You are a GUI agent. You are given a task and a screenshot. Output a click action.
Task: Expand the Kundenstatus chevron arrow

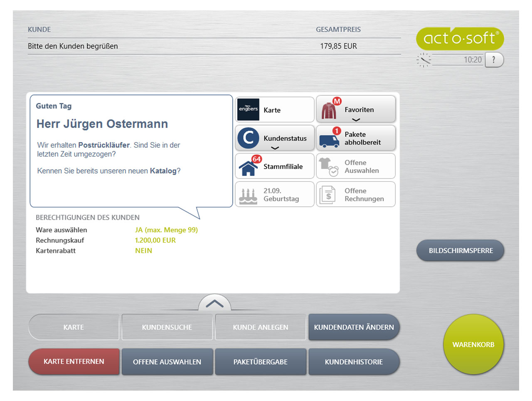(x=275, y=148)
